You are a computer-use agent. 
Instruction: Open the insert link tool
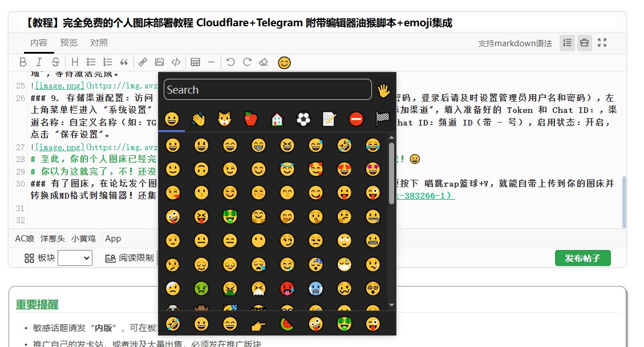coord(143,62)
